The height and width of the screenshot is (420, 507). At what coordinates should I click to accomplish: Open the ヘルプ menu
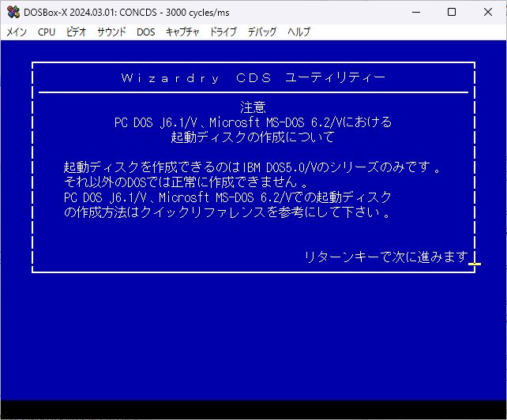point(299,32)
